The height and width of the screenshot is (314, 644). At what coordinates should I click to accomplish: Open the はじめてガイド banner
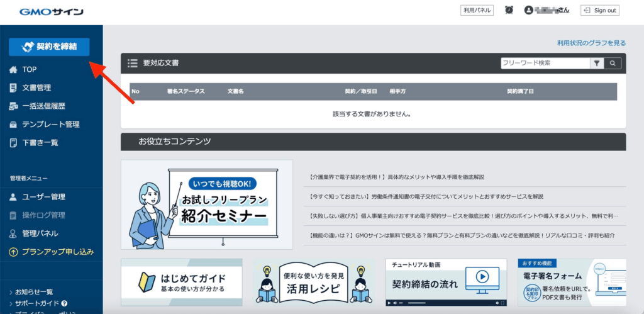pyautogui.click(x=182, y=283)
